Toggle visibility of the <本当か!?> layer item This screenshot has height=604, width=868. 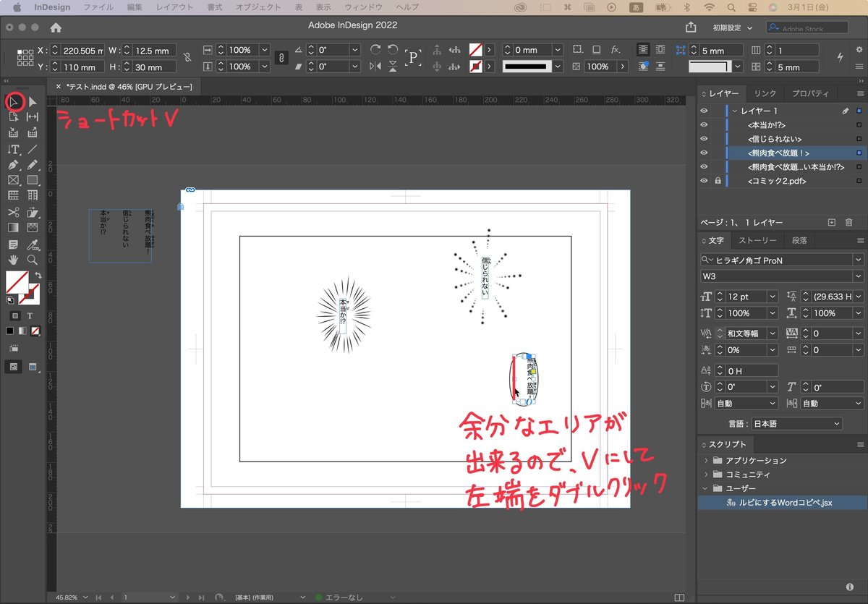[x=704, y=124]
